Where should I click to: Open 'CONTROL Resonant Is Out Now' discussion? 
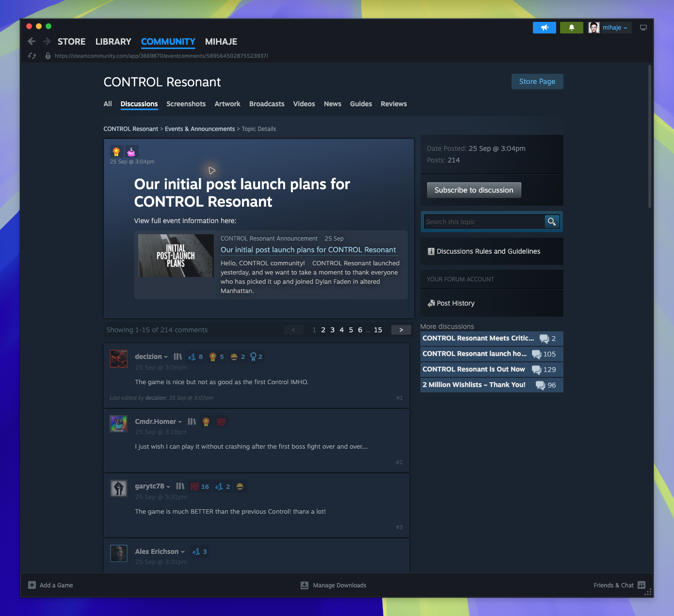[492, 369]
